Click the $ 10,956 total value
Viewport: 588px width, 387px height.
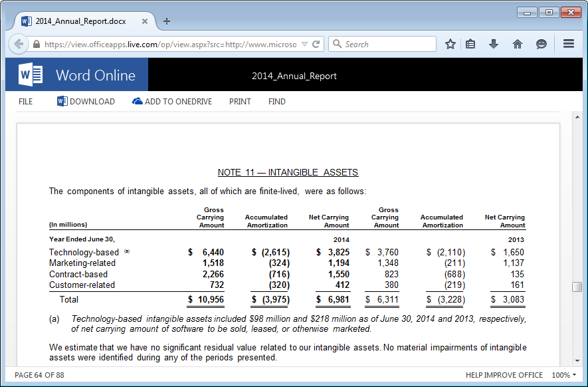pos(206,299)
